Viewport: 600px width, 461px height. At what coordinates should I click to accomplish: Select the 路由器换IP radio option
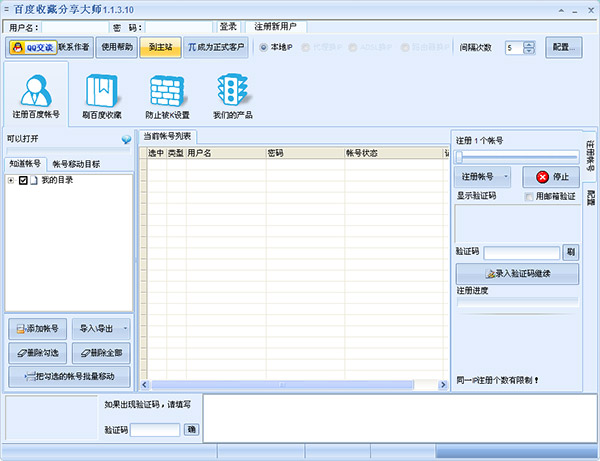pos(405,47)
